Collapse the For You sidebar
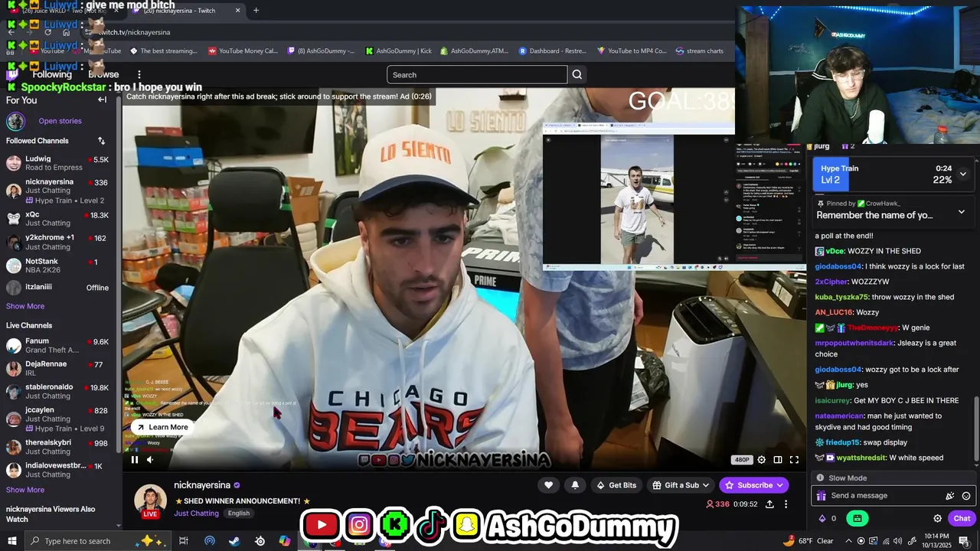The width and height of the screenshot is (980, 551). point(102,99)
